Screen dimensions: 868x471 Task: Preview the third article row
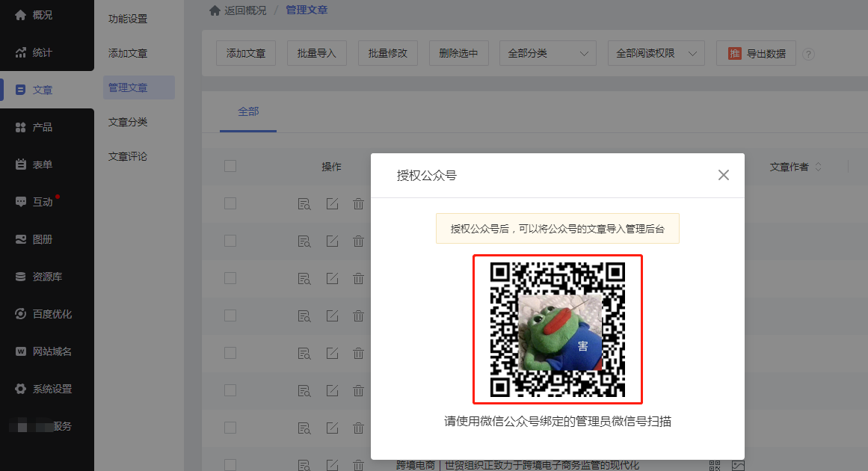click(304, 278)
